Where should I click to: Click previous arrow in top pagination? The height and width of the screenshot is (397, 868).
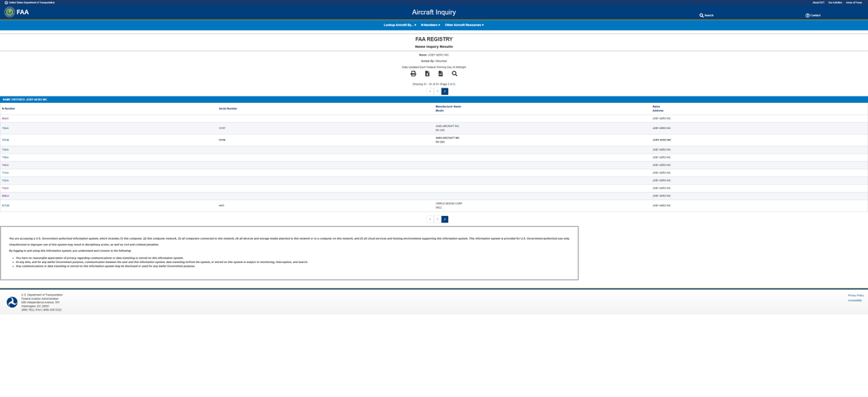[430, 91]
